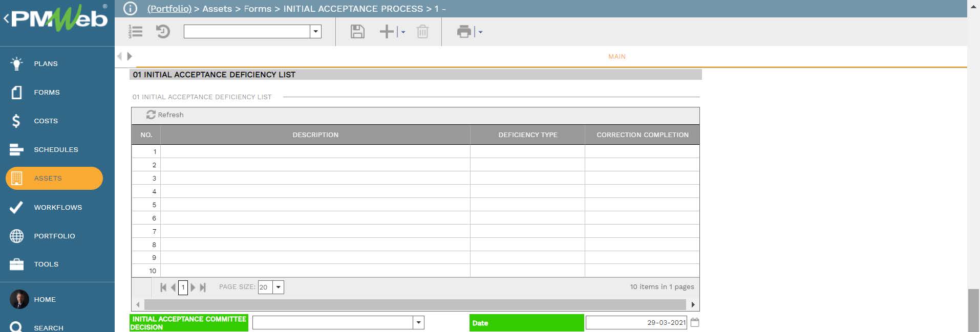Click the page vertical scrollbar up arrow
The height and width of the screenshot is (332, 980).
click(x=973, y=6)
